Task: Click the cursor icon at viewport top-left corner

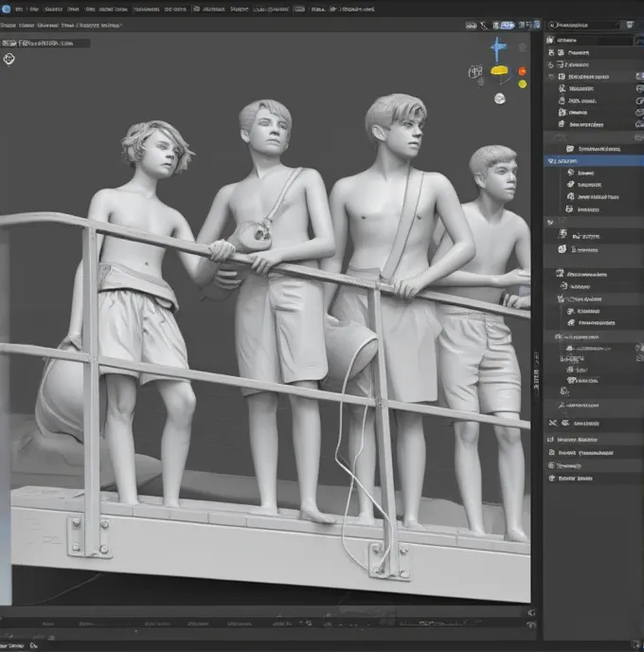Action: pos(9,59)
